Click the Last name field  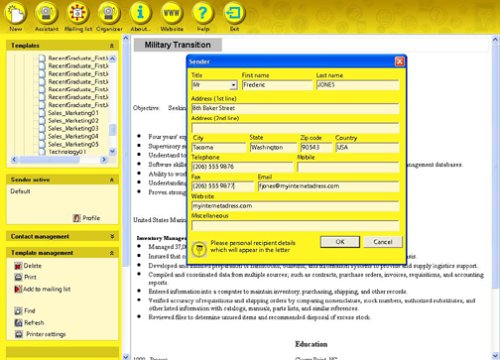(x=357, y=85)
